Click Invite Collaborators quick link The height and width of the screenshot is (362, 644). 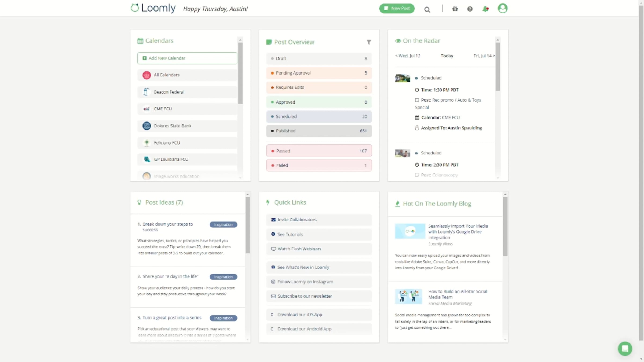point(319,220)
